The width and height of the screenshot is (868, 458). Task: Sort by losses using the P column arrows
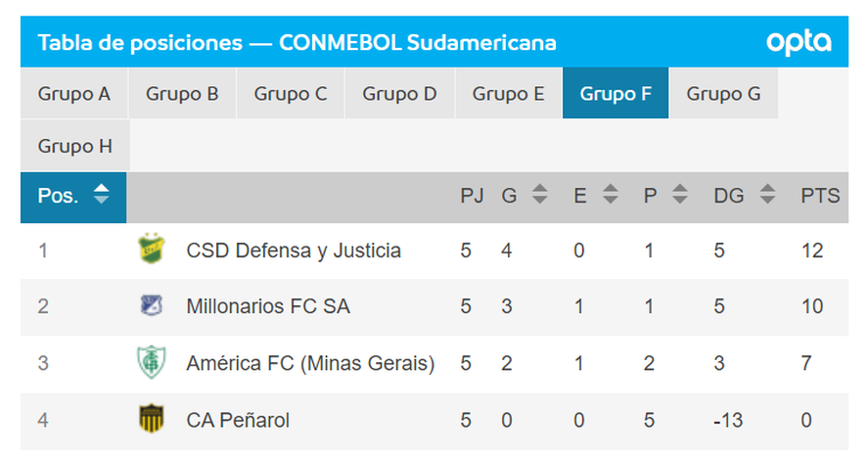tap(679, 196)
